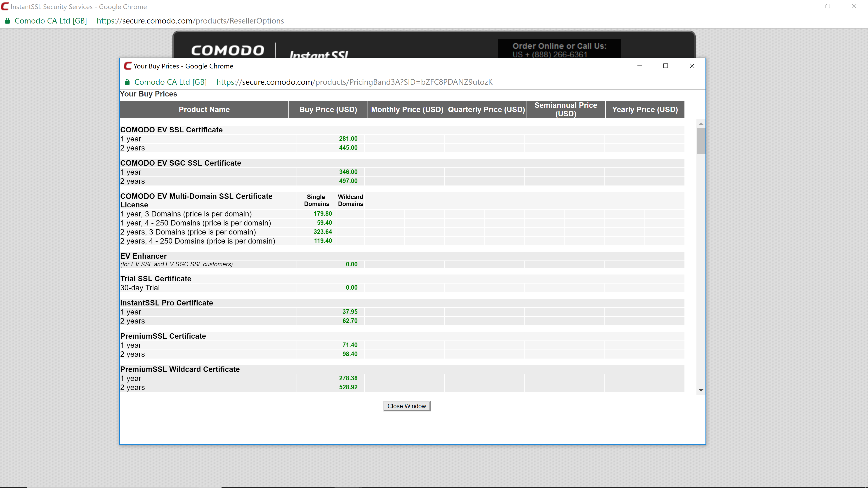Viewport: 868px width, 488px height.
Task: Maximize the Your Buy Prices popup window
Action: [x=665, y=66]
